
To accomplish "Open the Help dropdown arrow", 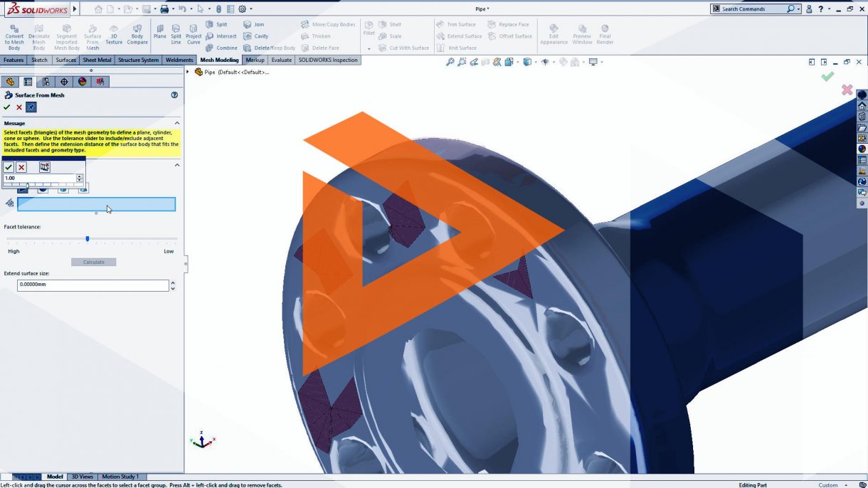I will coord(828,9).
